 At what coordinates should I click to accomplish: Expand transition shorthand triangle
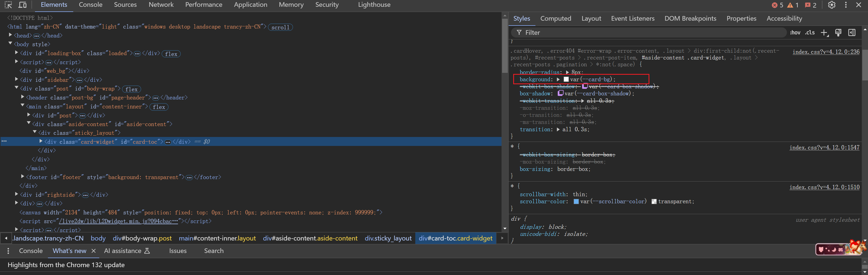click(x=558, y=129)
